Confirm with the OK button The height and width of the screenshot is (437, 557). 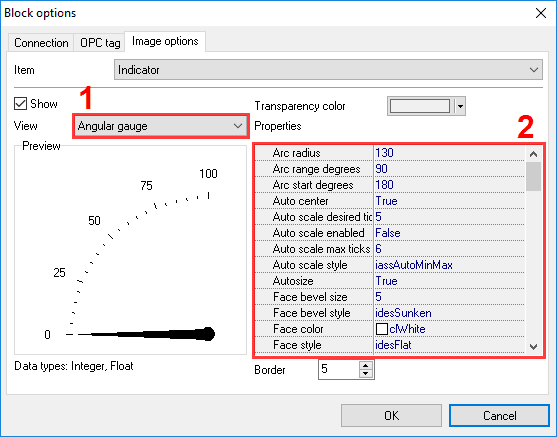391,415
